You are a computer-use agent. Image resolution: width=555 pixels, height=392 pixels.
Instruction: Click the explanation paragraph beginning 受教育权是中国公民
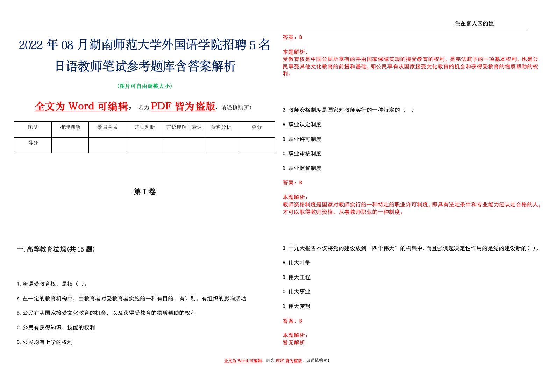(x=411, y=66)
